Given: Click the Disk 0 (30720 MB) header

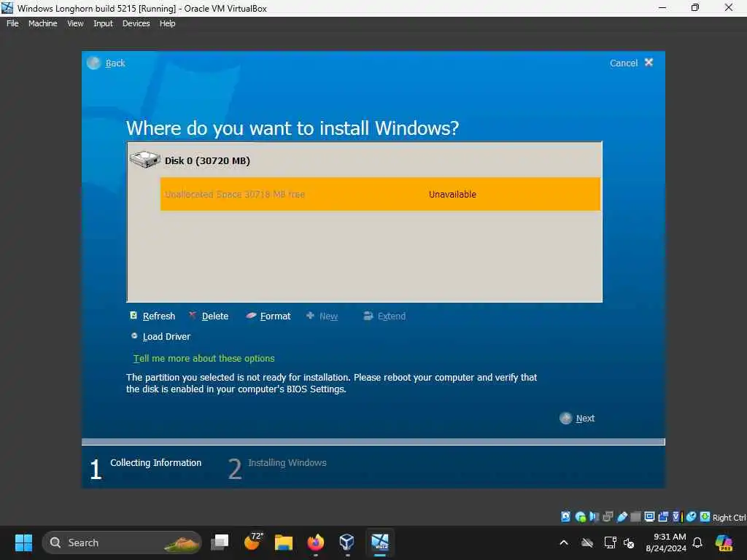Looking at the screenshot, I should pyautogui.click(x=207, y=160).
